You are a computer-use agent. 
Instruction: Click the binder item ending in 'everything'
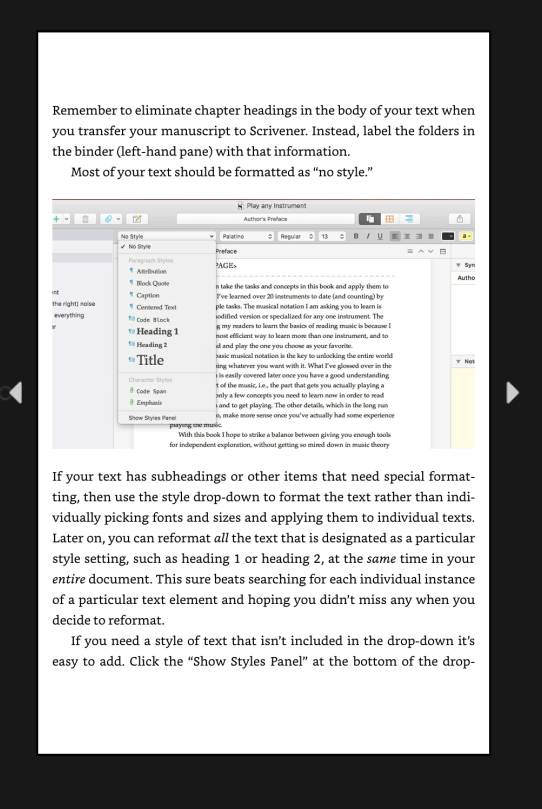(69, 315)
